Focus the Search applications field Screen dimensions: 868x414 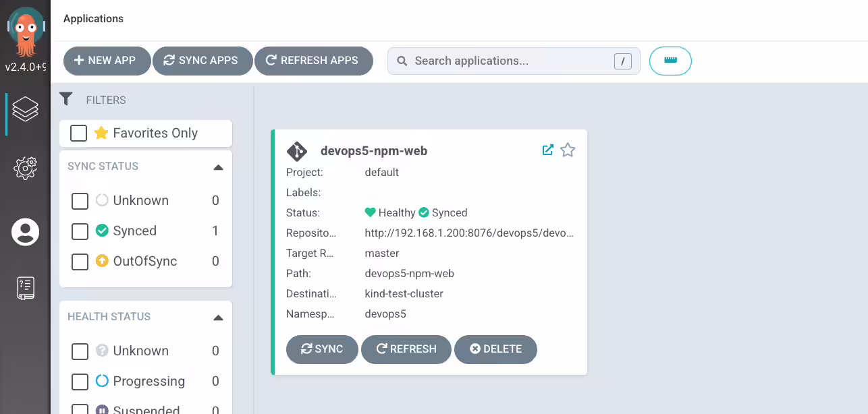point(514,61)
